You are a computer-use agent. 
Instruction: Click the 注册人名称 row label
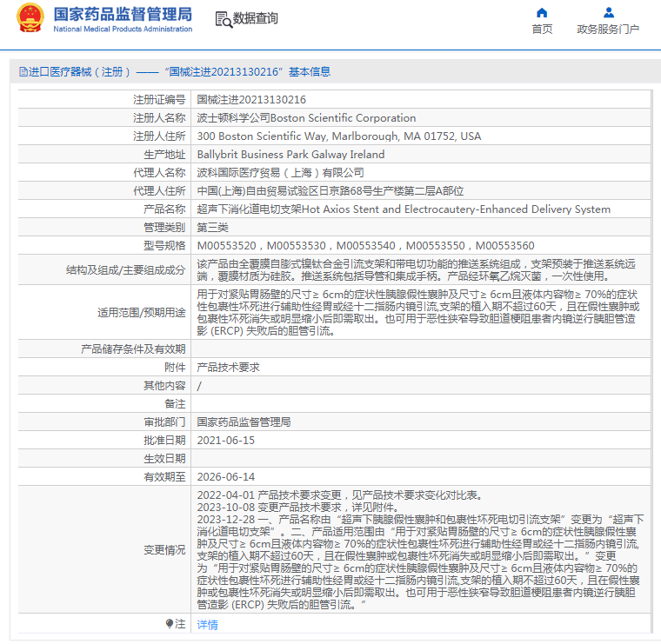159,118
